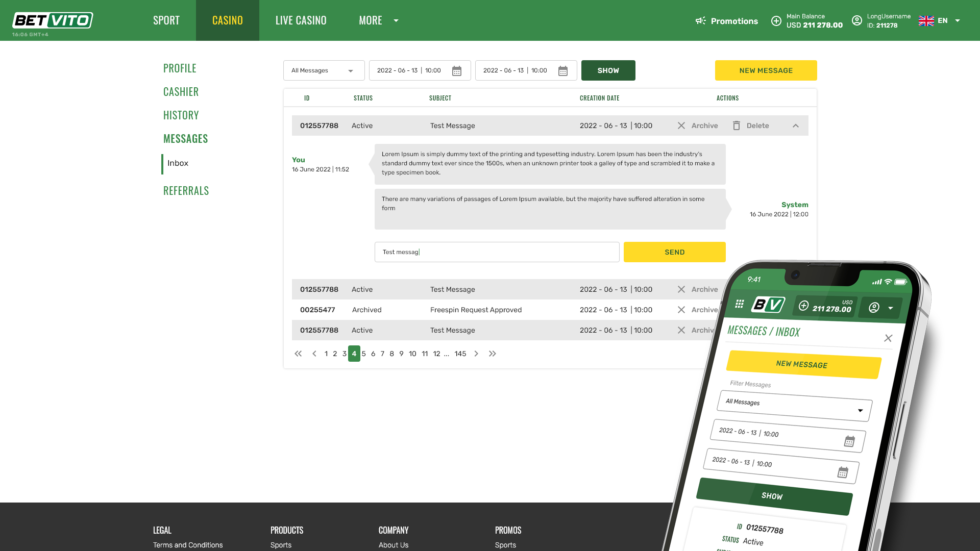Click the user account avatar icon

point(857,21)
